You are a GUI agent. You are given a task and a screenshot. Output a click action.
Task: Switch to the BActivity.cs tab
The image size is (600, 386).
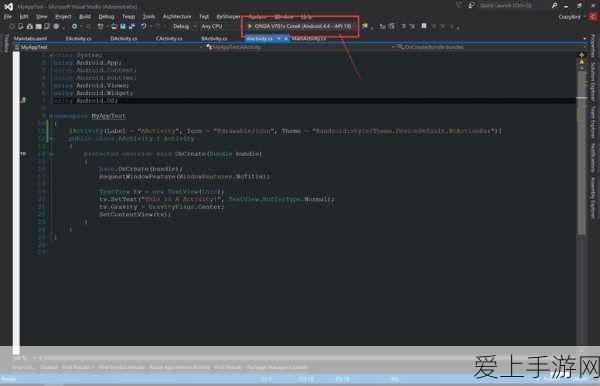pyautogui.click(x=214, y=39)
